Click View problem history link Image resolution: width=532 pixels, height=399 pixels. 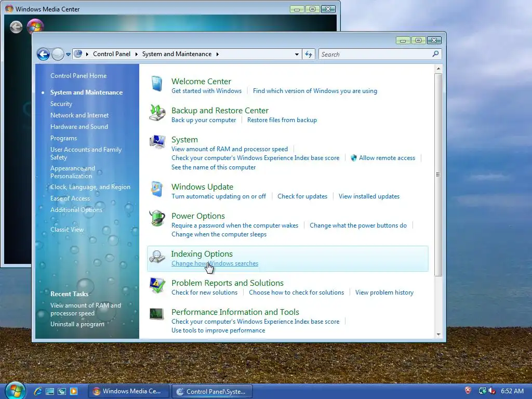(x=384, y=292)
